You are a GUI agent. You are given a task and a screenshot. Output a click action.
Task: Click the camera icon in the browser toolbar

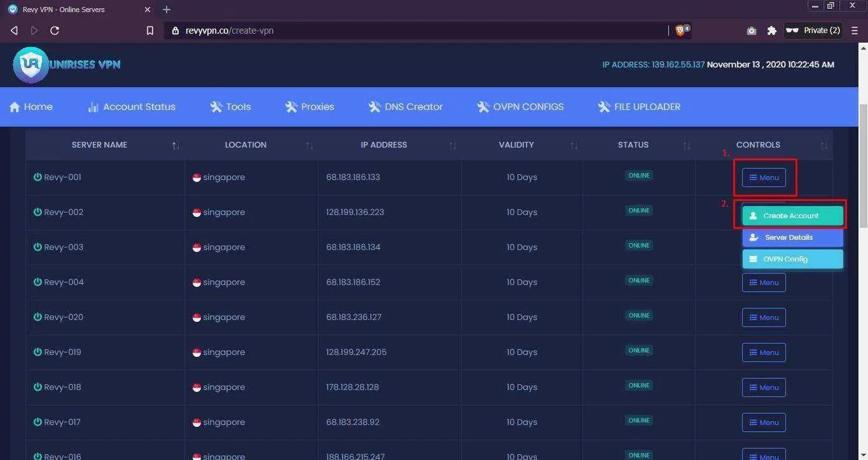pos(752,31)
